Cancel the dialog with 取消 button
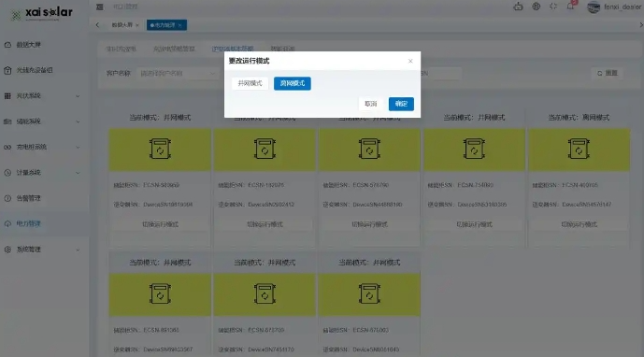The image size is (644, 357). 370,104
